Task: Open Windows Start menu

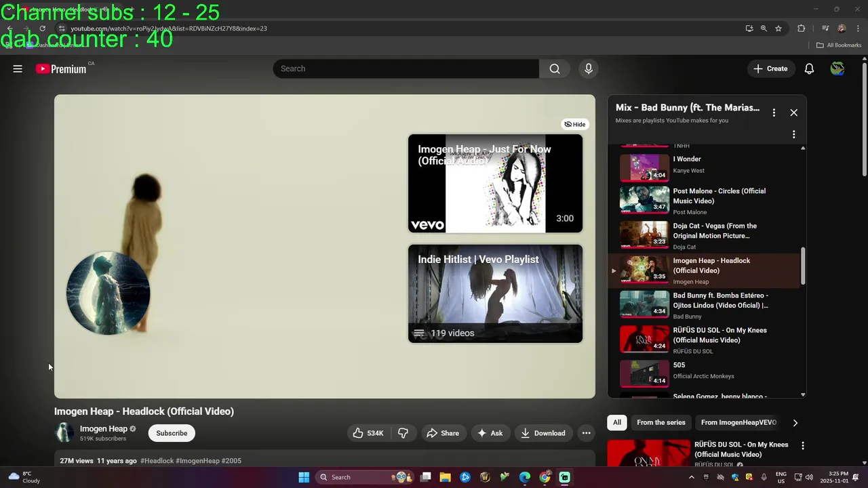Action: pyautogui.click(x=304, y=477)
